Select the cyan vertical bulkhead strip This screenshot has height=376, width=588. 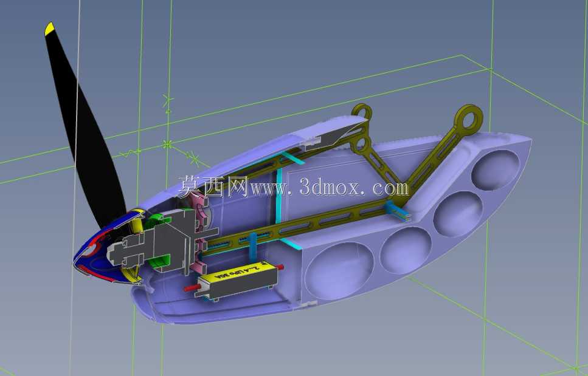(x=279, y=196)
